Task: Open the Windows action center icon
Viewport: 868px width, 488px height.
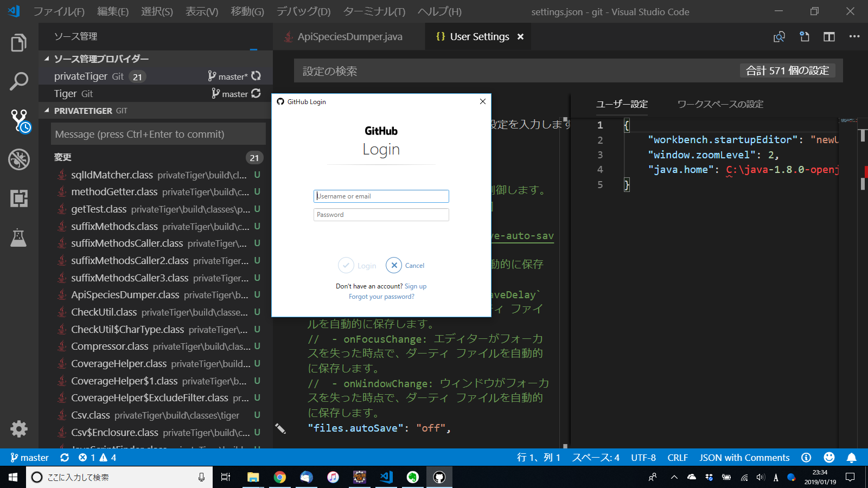Action: click(x=850, y=477)
